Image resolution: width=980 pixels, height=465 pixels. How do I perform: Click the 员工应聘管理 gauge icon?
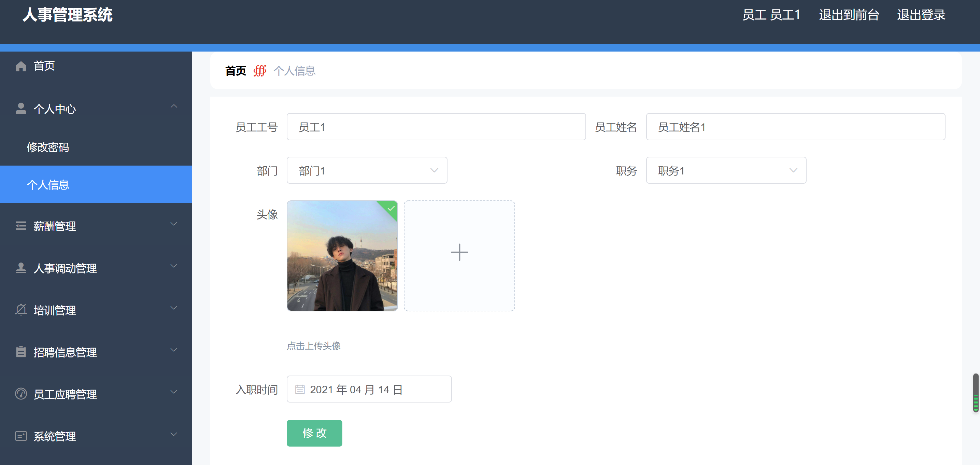point(21,393)
